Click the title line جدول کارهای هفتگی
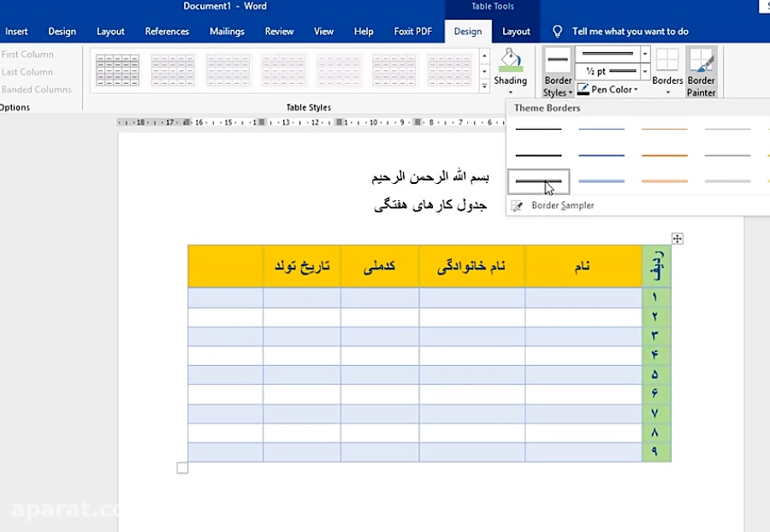 [430, 205]
